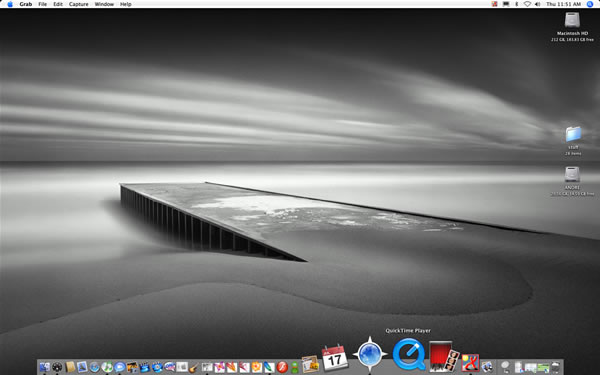
Task: Launch Photo Booth from the Dock
Action: pyautogui.click(x=444, y=356)
